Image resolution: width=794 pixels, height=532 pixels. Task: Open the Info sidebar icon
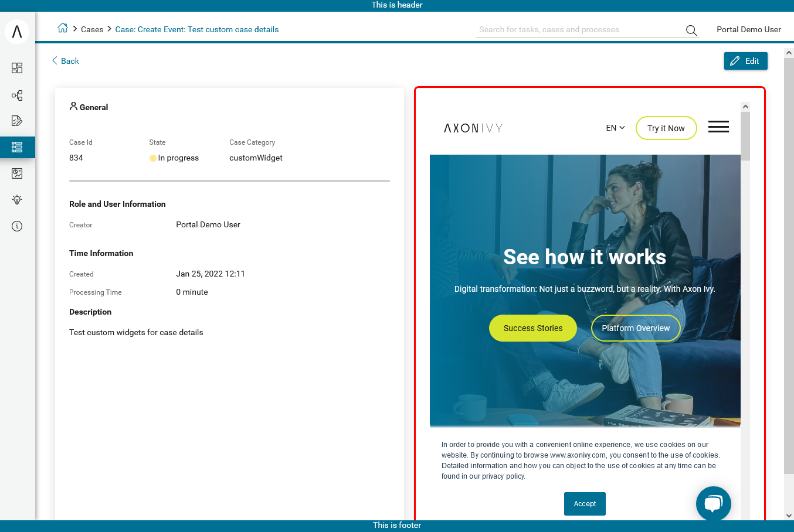pyautogui.click(x=17, y=226)
